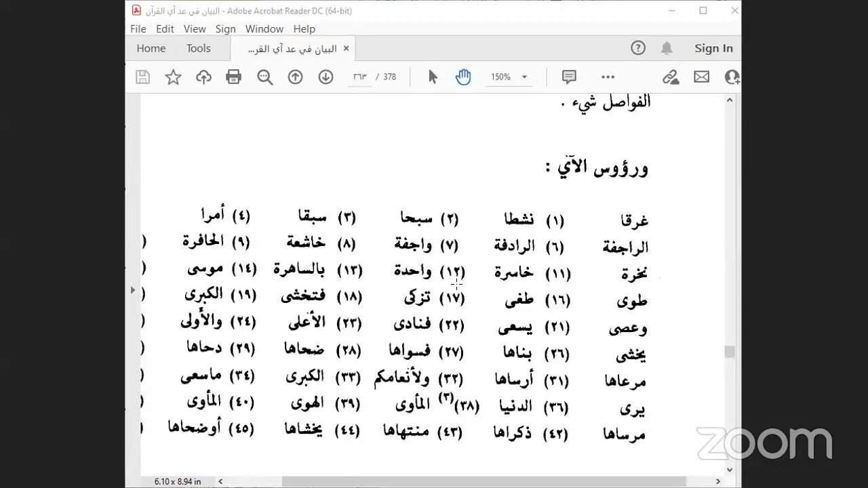The image size is (868, 488).
Task: Activate the Hand pan tool
Action: point(463,77)
